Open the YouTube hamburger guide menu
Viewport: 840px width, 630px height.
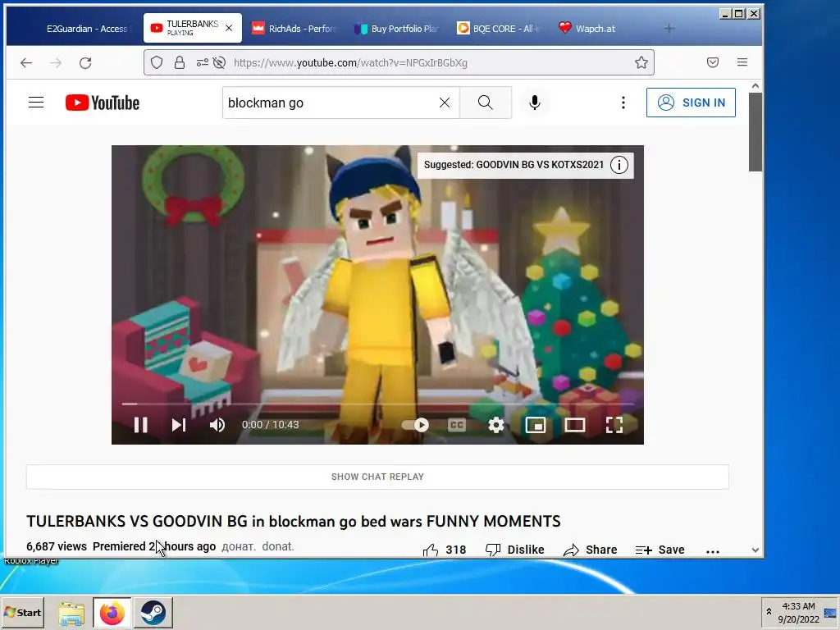[36, 103]
